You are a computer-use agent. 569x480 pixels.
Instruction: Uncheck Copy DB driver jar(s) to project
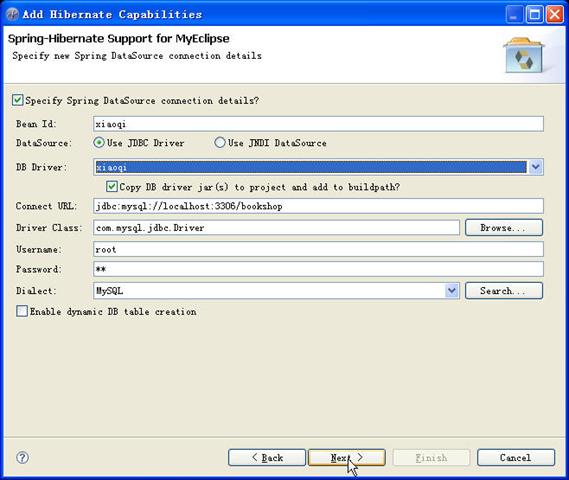(x=111, y=187)
